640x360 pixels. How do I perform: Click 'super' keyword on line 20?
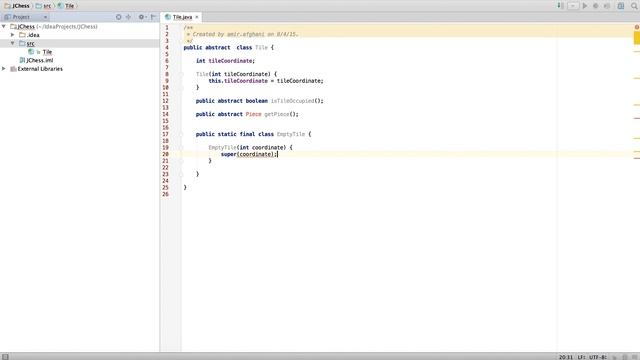[229, 154]
